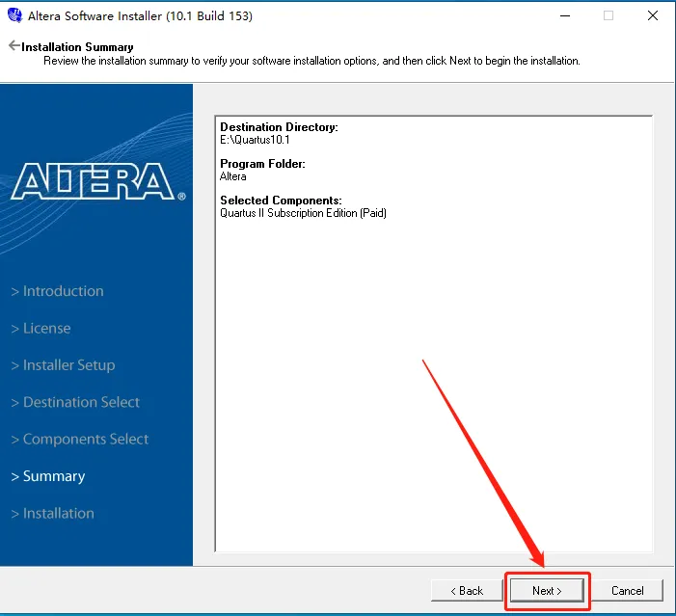
Task: Click the Altera logo in the sidebar
Action: tap(98, 181)
